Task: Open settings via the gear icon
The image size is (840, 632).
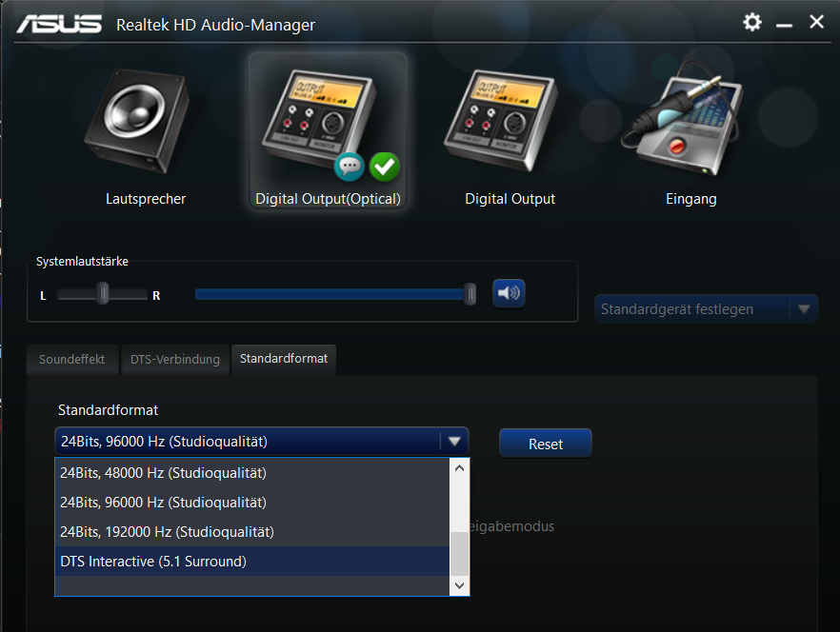Action: pos(752,22)
